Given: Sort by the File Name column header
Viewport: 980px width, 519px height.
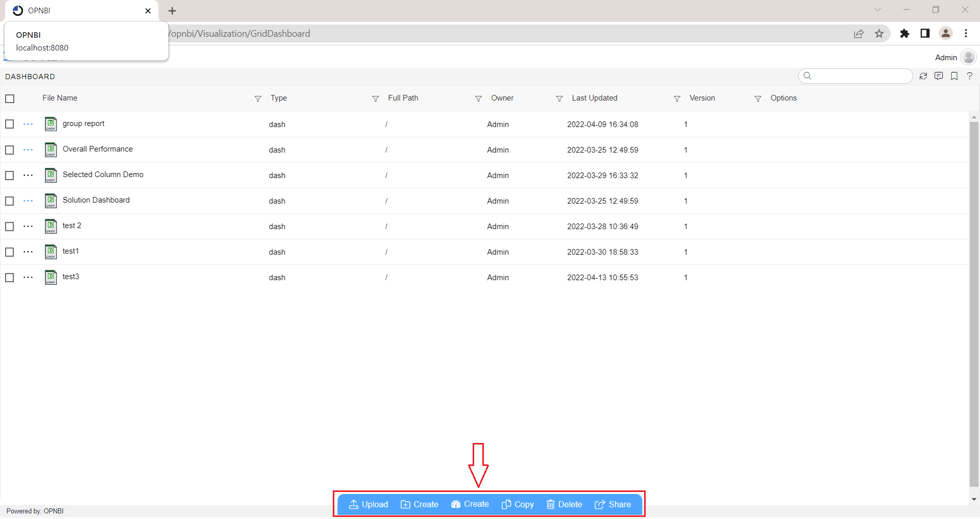Looking at the screenshot, I should (x=60, y=98).
